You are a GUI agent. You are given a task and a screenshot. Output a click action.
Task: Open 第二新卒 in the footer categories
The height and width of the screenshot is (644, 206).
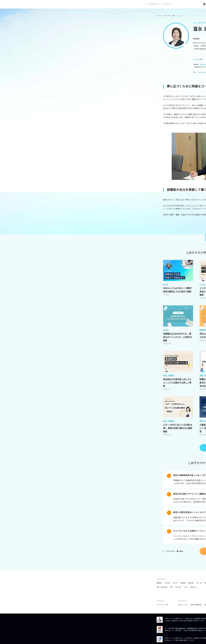[x=178, y=587]
